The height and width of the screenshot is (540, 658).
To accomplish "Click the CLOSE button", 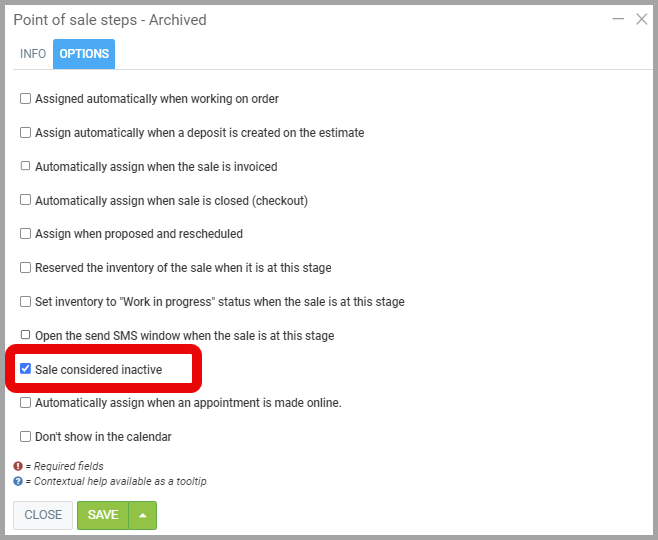I will tap(43, 515).
